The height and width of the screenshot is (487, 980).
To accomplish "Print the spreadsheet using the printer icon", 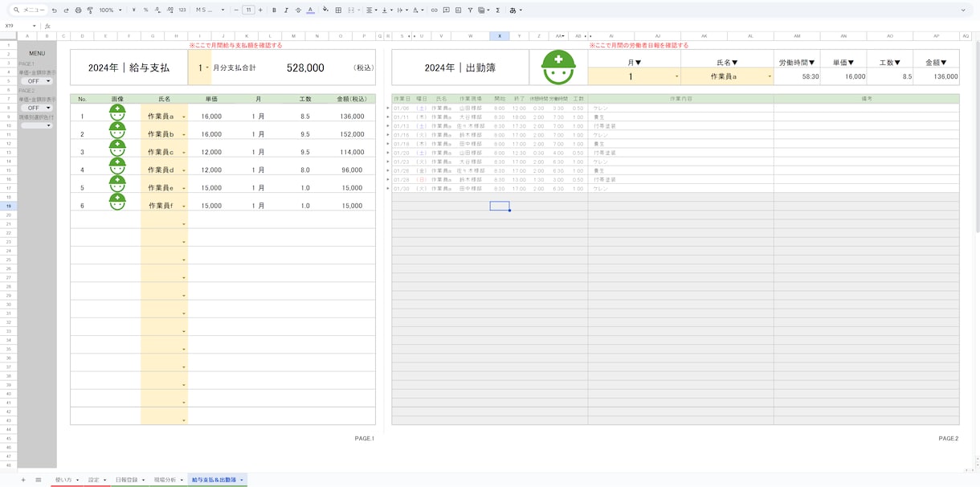I will pyautogui.click(x=77, y=10).
